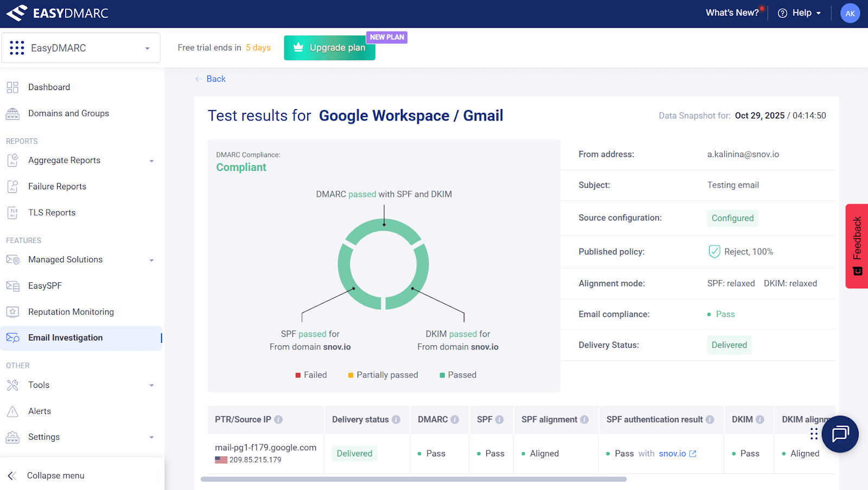Open the EasyDMARC account selector dropdown
The width and height of the screenshot is (868, 490).
[x=81, y=48]
